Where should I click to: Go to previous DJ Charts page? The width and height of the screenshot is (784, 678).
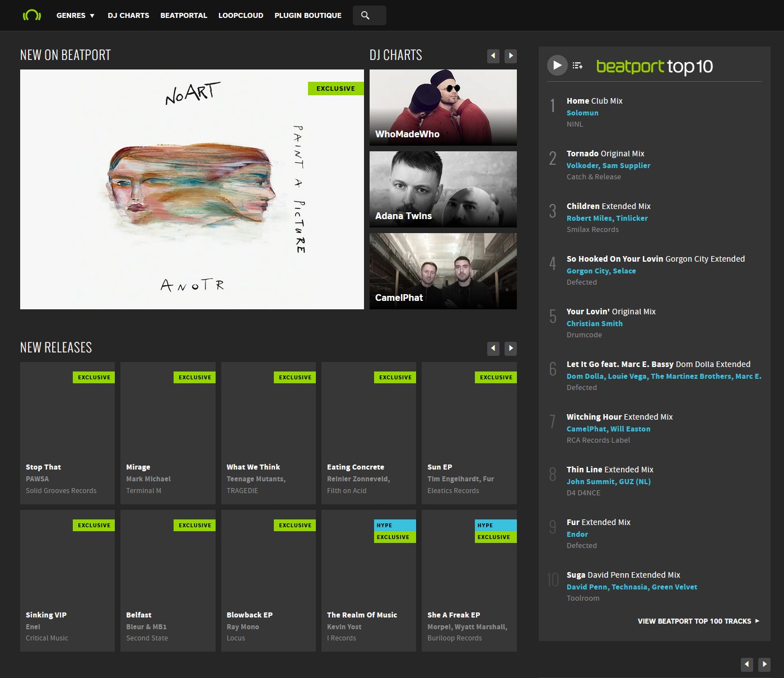tap(493, 55)
